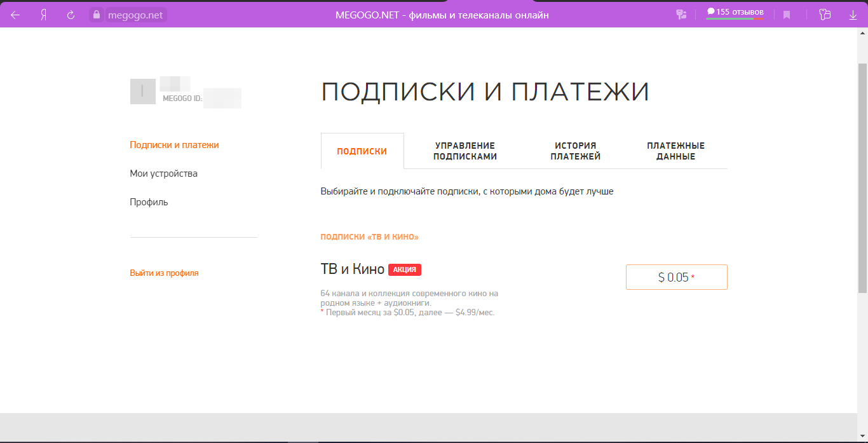This screenshot has height=443, width=868.
Task: Click the ПОДПИСКИ «ТВ И КИНО» heading
Action: [x=370, y=237]
